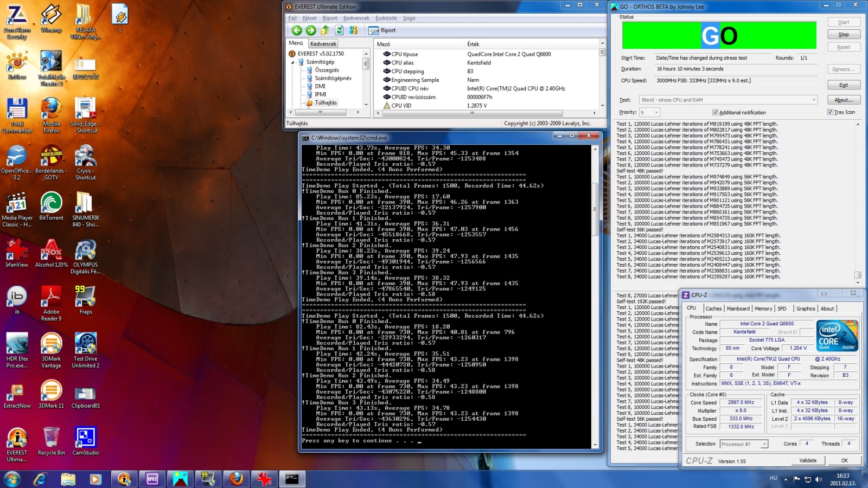868x488 pixels.
Task: Go up one level in EVEREST
Action: point(325,30)
